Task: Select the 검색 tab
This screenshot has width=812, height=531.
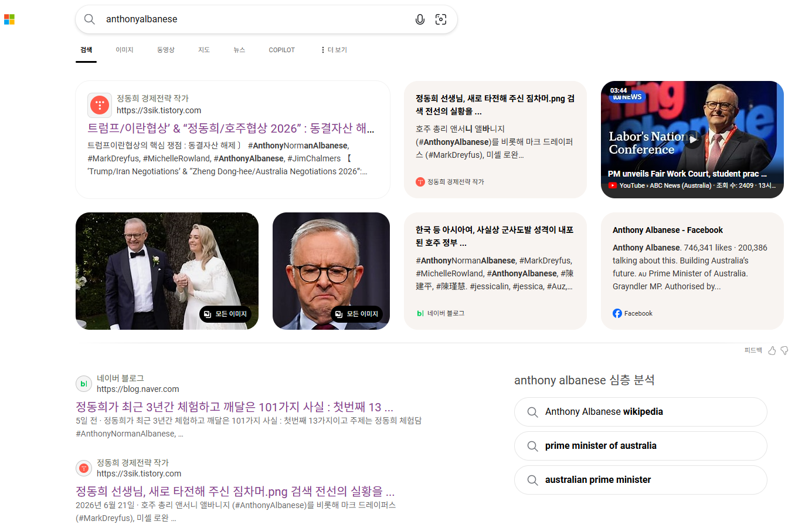Action: pos(86,50)
